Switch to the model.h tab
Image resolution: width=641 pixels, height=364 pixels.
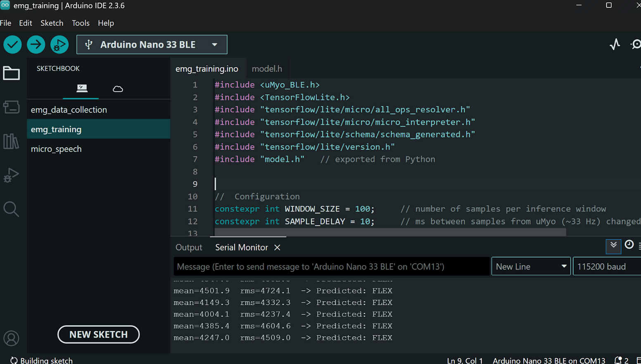[x=267, y=69]
